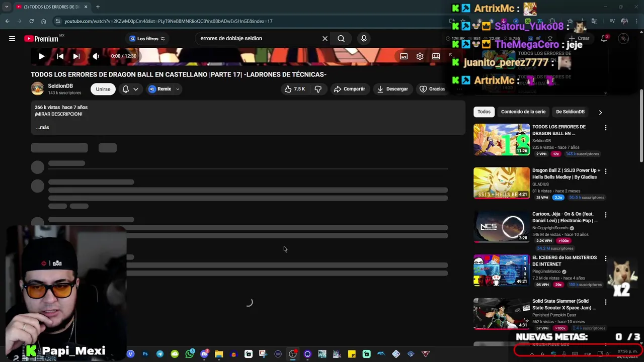Click the Remix button
The height and width of the screenshot is (362, 644).
(160, 89)
